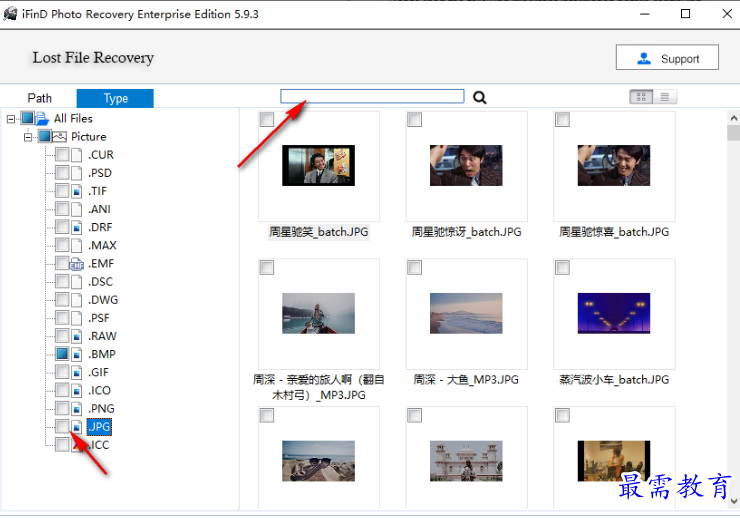Select checkbox for 周深 - 大鱼_MP3.JPG
The width and height of the screenshot is (740, 518).
[x=414, y=267]
